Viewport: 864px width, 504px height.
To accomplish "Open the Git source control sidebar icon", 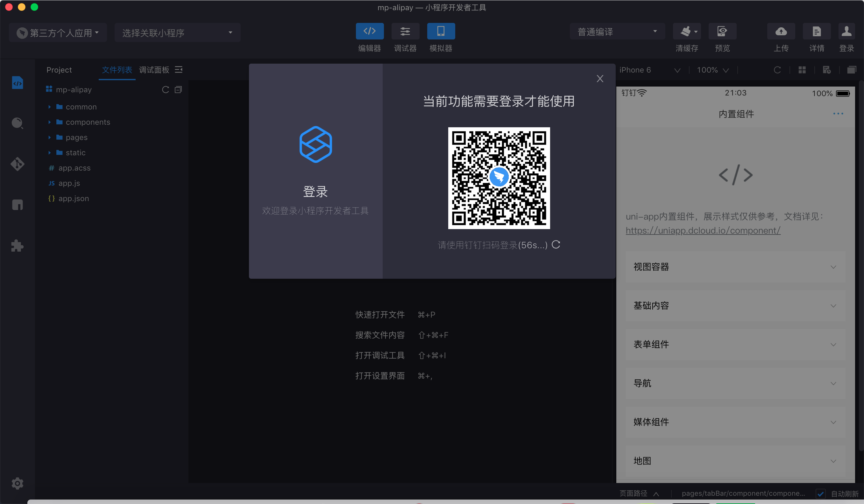I will 17,164.
